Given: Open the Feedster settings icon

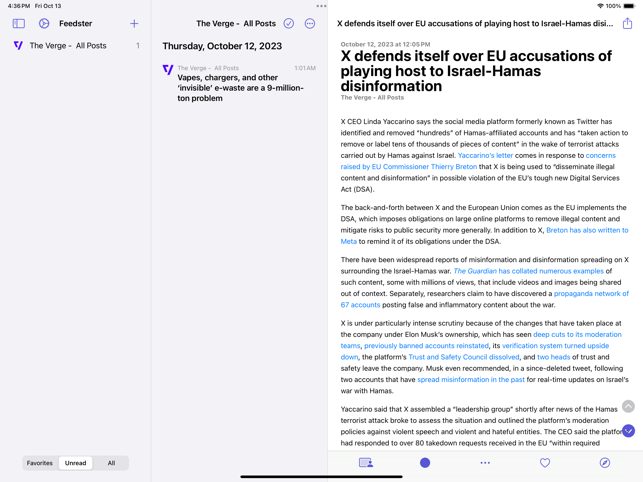Looking at the screenshot, I should [x=44, y=23].
